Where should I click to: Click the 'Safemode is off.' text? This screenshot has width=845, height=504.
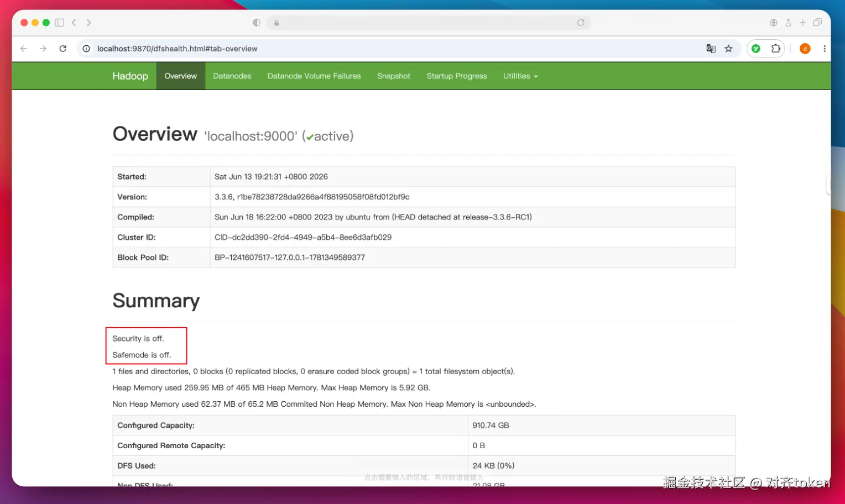point(142,355)
